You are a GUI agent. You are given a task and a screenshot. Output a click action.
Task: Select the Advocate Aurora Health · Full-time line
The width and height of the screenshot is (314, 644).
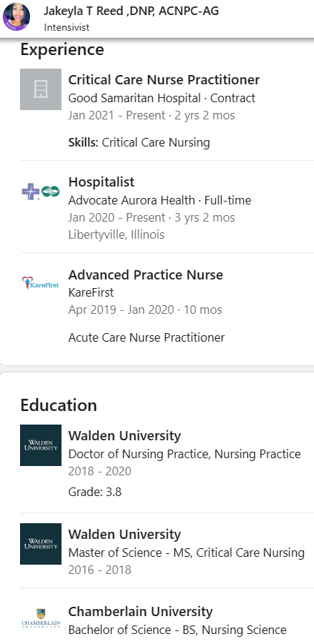[x=160, y=200]
